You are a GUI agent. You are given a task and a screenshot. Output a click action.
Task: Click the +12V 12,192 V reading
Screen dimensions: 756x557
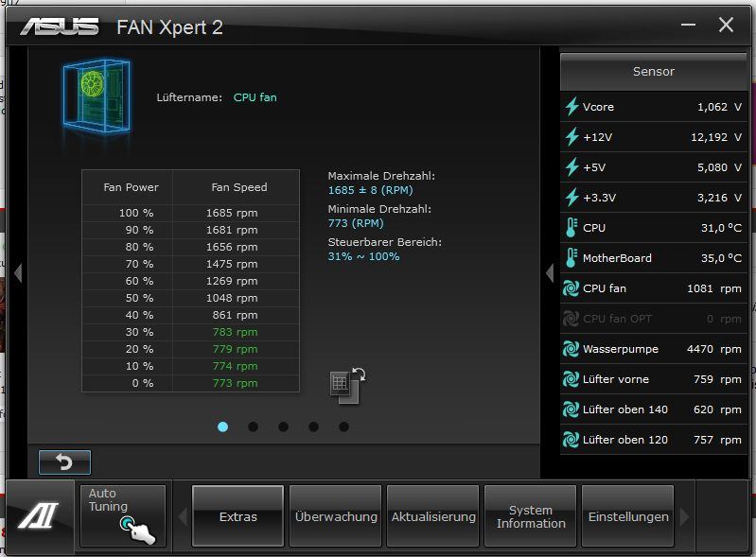pos(716,137)
